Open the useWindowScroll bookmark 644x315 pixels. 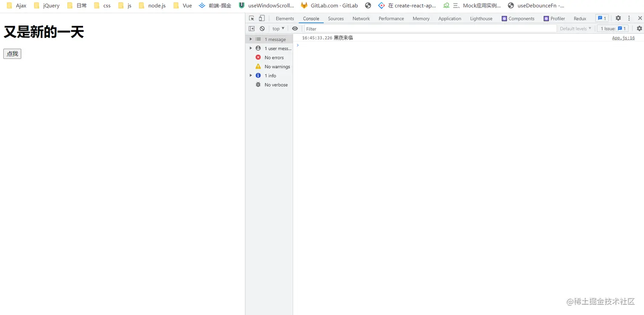coord(266,6)
